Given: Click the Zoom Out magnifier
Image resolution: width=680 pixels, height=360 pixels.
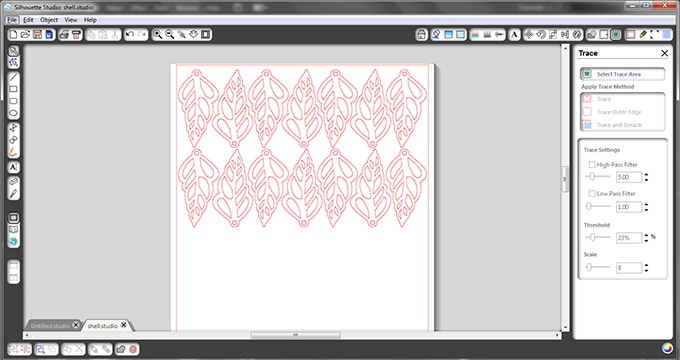Looking at the screenshot, I should tap(170, 34).
